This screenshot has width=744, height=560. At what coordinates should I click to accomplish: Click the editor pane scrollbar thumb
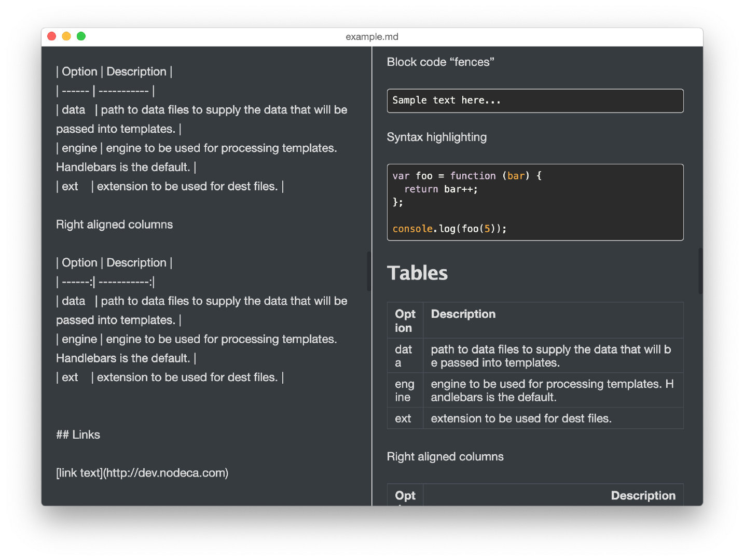coord(369,271)
